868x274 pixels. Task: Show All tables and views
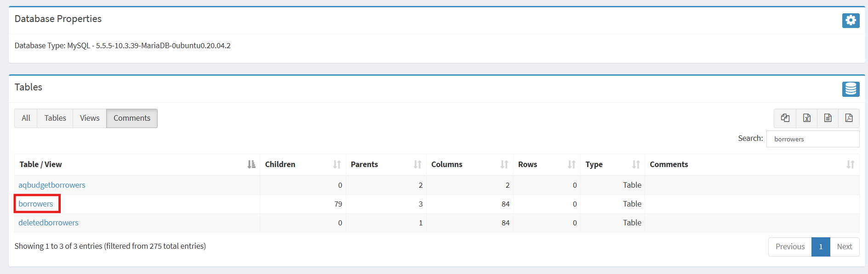(x=26, y=118)
